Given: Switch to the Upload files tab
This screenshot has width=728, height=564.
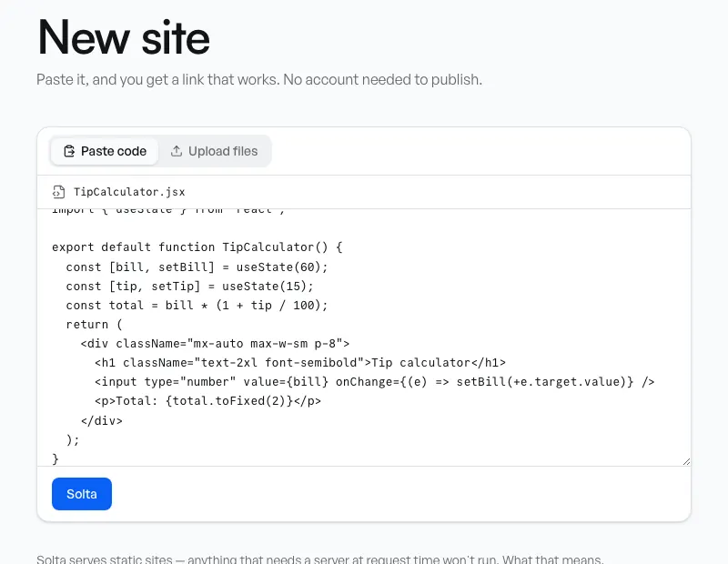Looking at the screenshot, I should click(214, 151).
